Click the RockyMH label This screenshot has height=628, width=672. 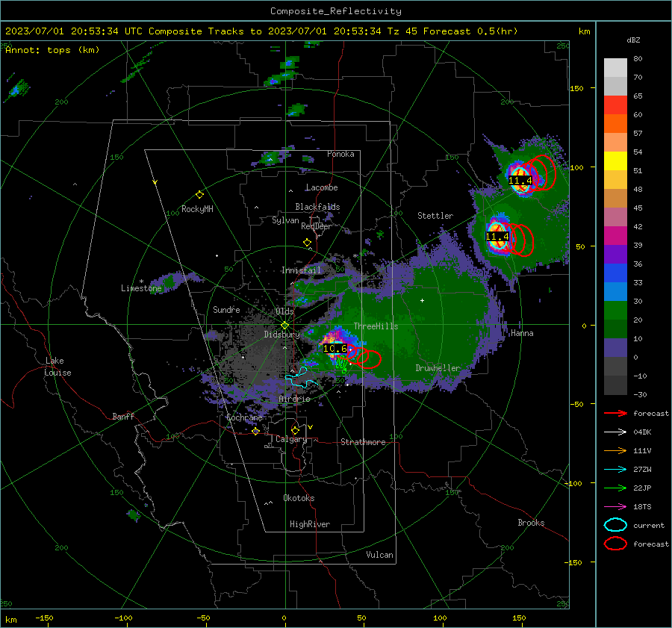tap(197, 209)
